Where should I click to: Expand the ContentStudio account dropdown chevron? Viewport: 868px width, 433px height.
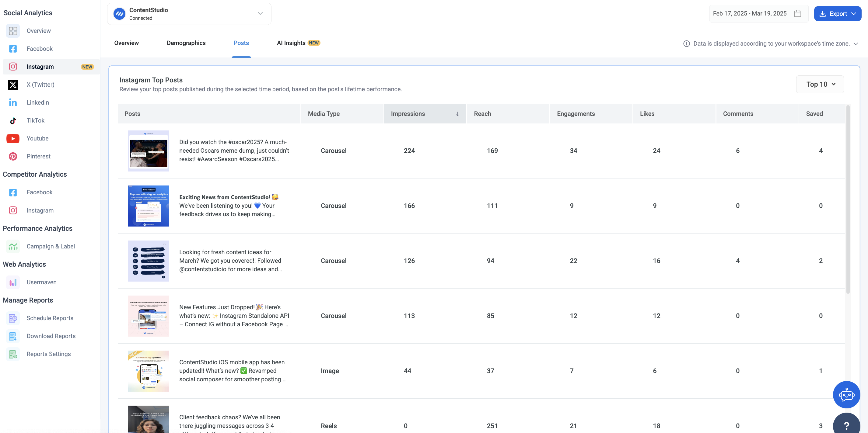(260, 13)
